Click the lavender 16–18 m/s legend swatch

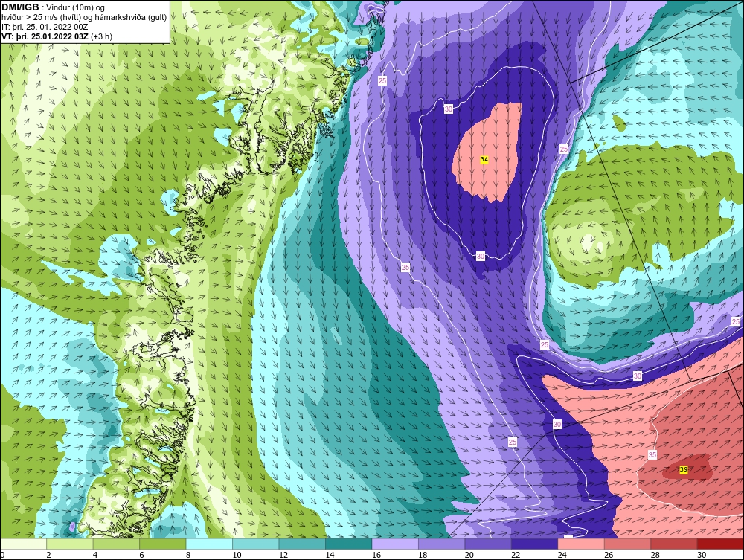coord(395,544)
